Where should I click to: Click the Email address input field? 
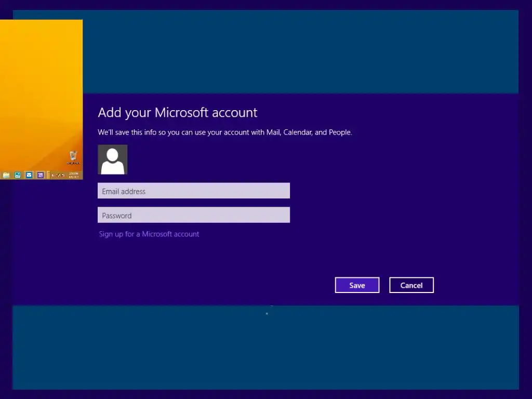pos(194,191)
